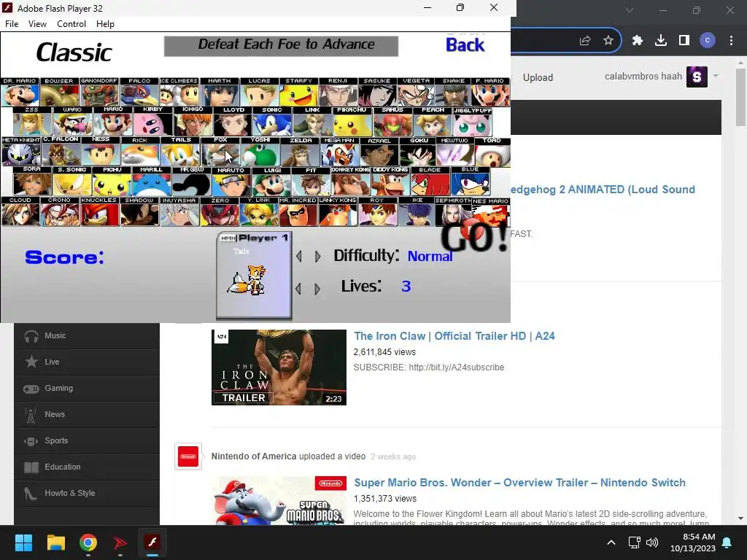The width and height of the screenshot is (747, 560).
Task: Open Gaming category in sidebar
Action: click(x=87, y=388)
